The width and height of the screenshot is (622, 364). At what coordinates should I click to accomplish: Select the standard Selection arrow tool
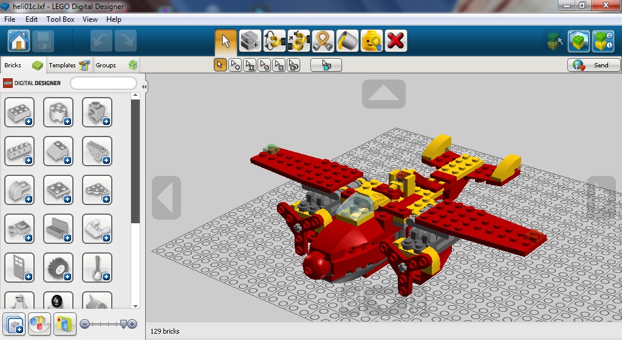click(225, 41)
